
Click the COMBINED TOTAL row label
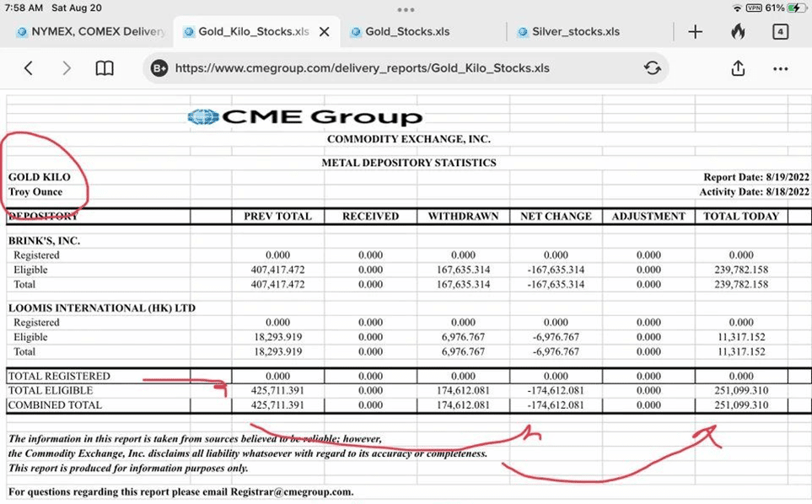55,405
